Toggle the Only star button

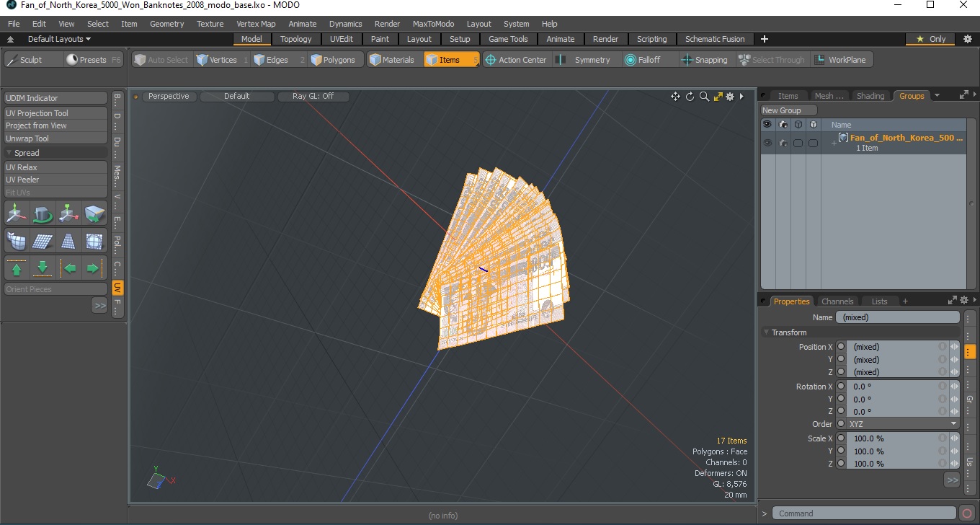(x=931, y=39)
